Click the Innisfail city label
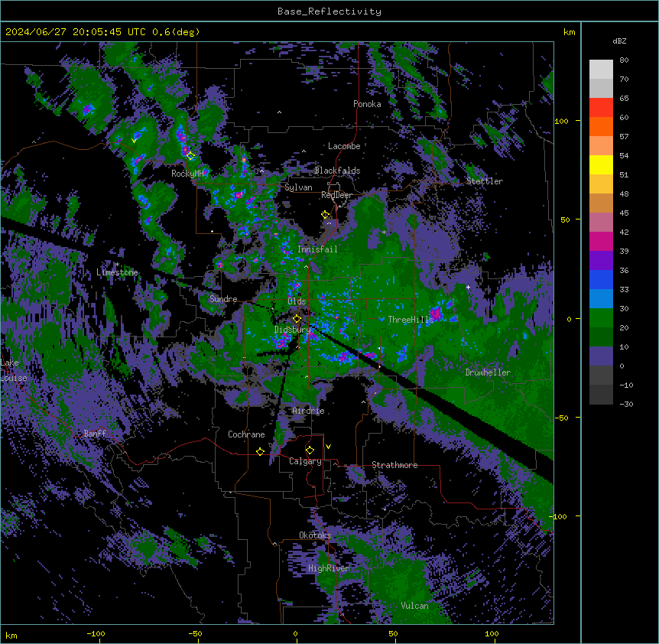Viewport: 659px width, 644px height. (317, 249)
